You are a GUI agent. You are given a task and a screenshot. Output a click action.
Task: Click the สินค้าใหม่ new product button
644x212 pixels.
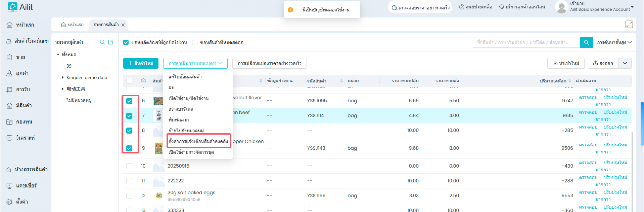[141, 63]
